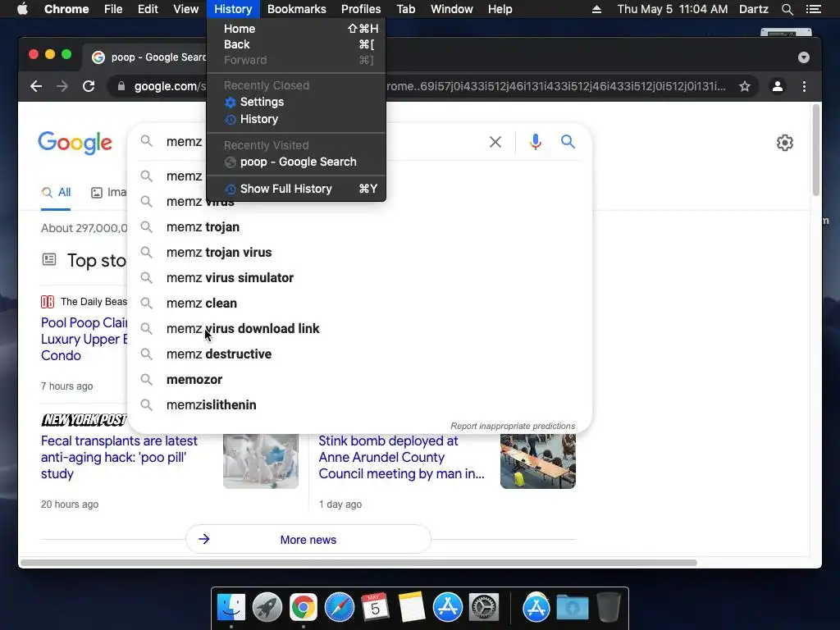Click the Chrome forward arrow button

point(62,86)
